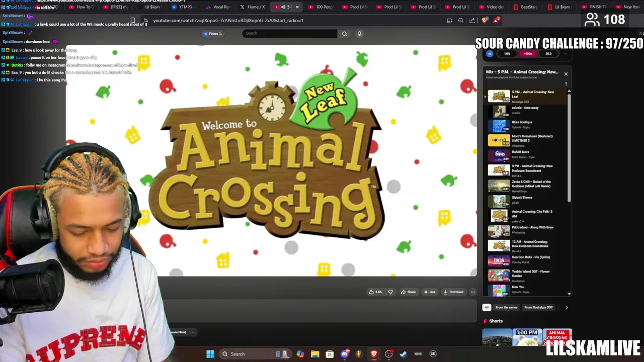Click the playlist scrollbar down arrow
Viewport: 644px width, 362px height.
[x=569, y=294]
